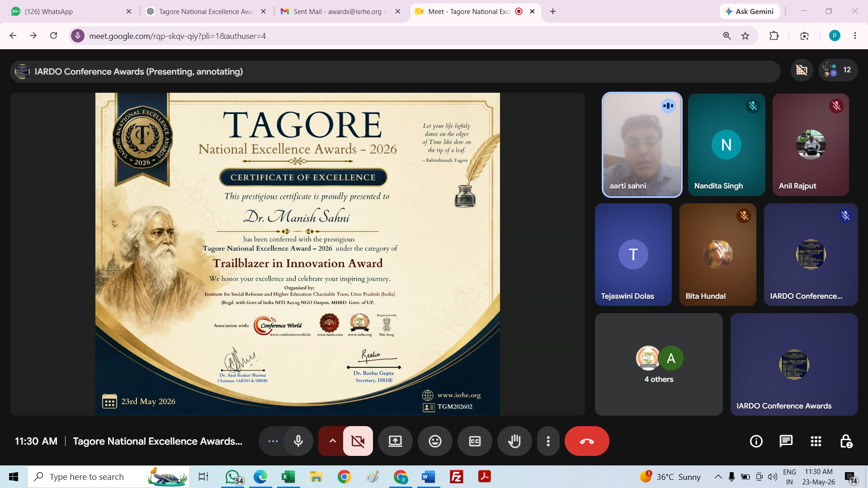
Task: Open the zoom magnifier in address bar
Action: [727, 36]
